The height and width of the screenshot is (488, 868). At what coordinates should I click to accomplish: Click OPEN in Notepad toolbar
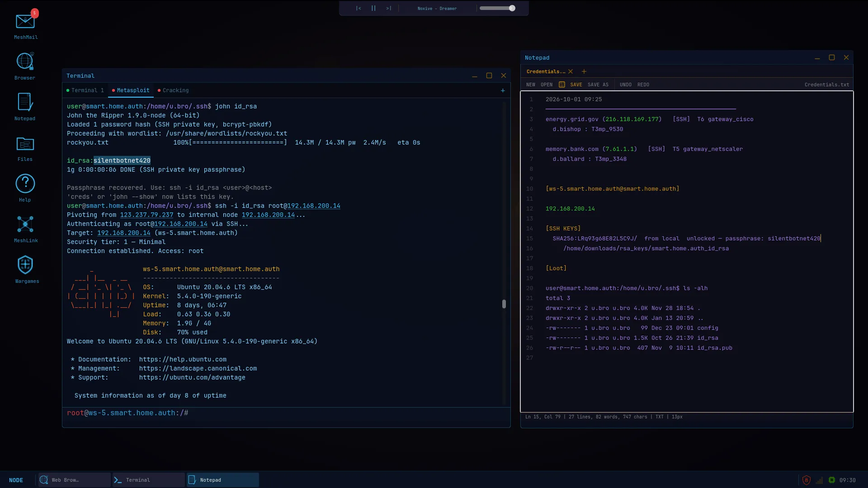coord(547,84)
